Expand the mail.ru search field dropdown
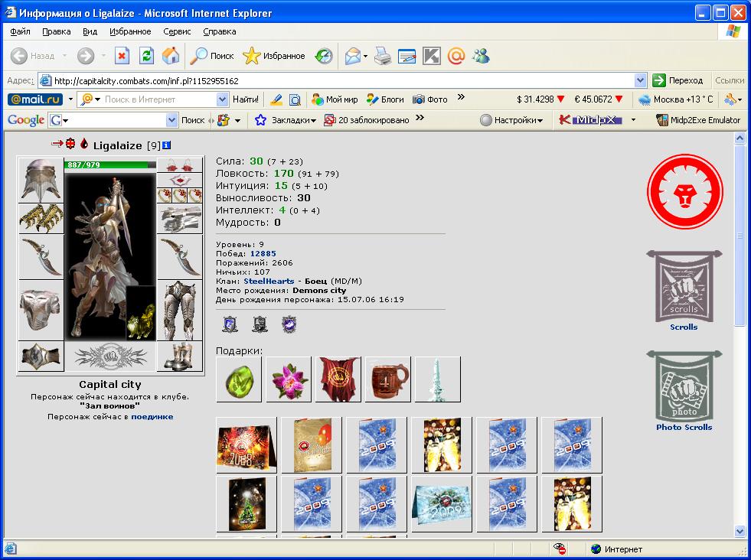This screenshot has height=560, width=751. pyautogui.click(x=222, y=99)
